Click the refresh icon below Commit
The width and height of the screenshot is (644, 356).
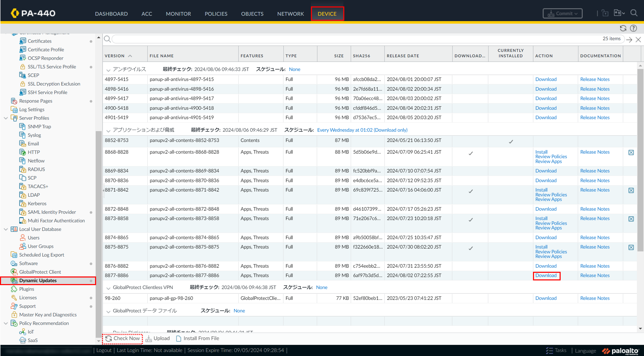coord(623,28)
